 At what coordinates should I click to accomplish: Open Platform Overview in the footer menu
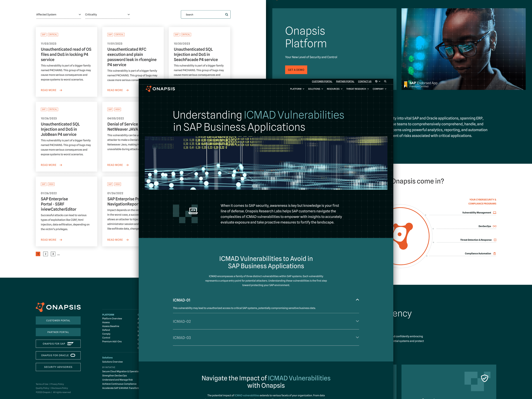pos(112,319)
